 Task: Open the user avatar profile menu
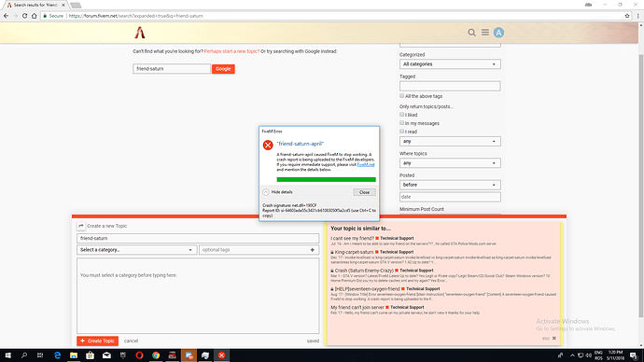click(498, 33)
